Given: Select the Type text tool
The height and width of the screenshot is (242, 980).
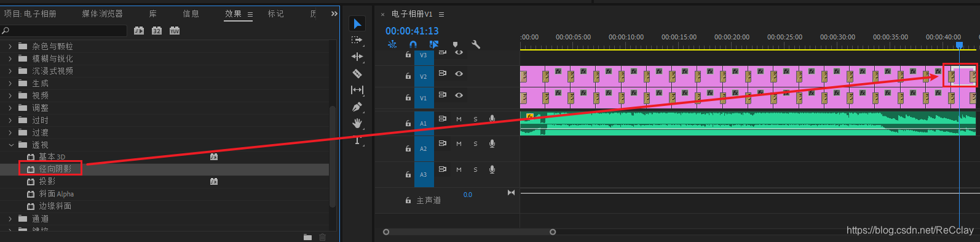Looking at the screenshot, I should [x=357, y=140].
